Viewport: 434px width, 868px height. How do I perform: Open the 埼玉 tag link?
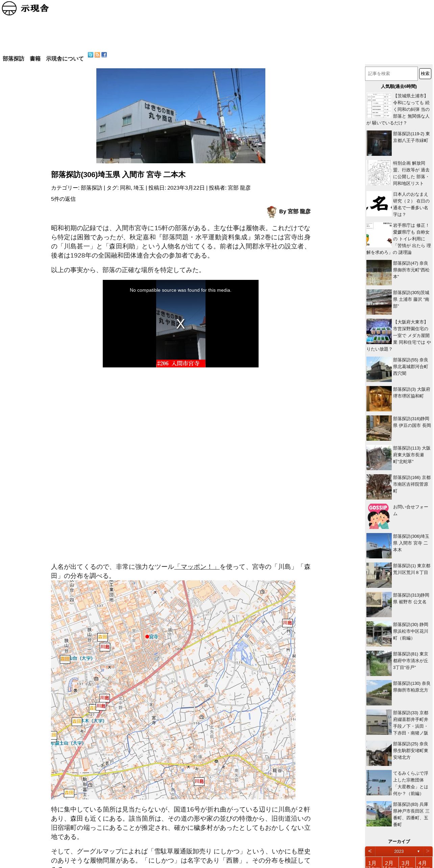pyautogui.click(x=139, y=188)
